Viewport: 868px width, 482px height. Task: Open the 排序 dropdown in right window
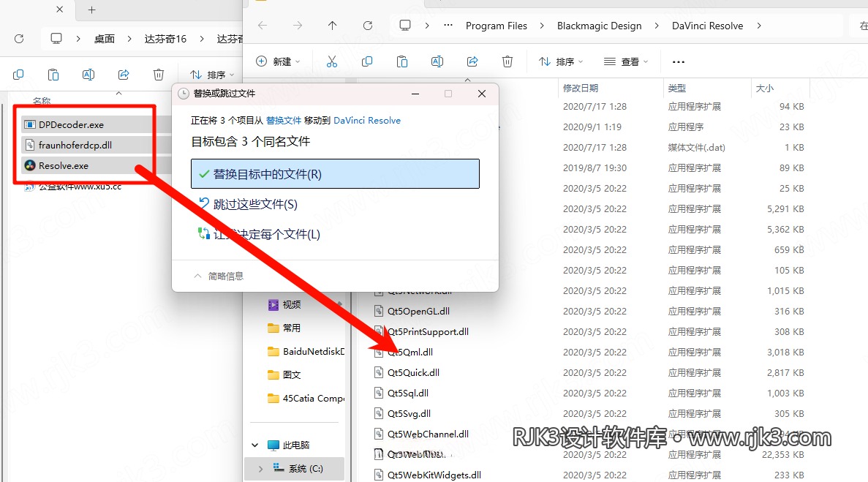[561, 61]
